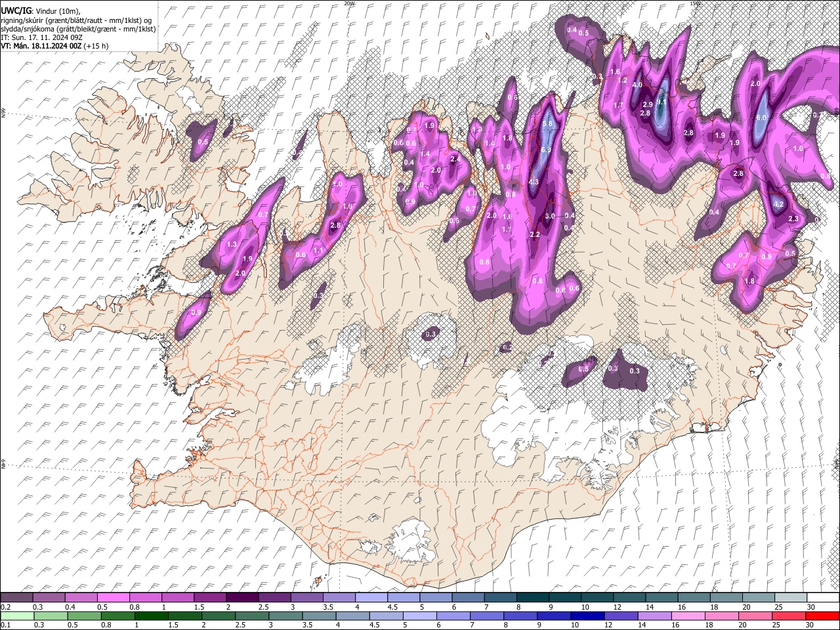Click the 'slydda/snjókoma' legend description line
Viewport: 840px width, 630px height.
(79, 29)
